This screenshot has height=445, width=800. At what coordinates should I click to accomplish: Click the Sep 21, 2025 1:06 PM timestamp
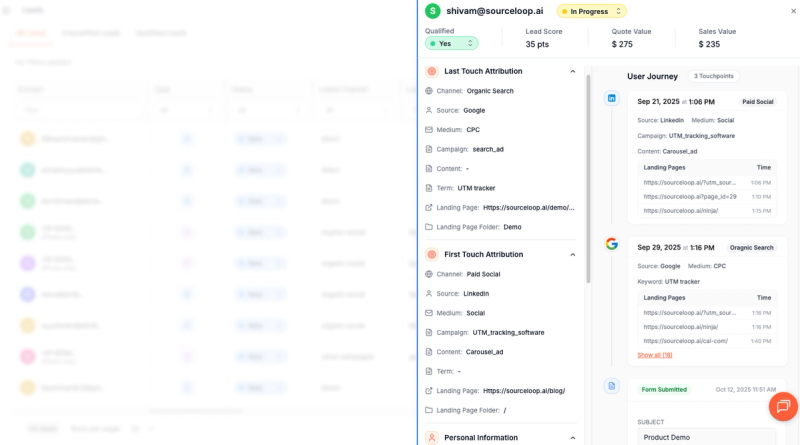tap(676, 102)
